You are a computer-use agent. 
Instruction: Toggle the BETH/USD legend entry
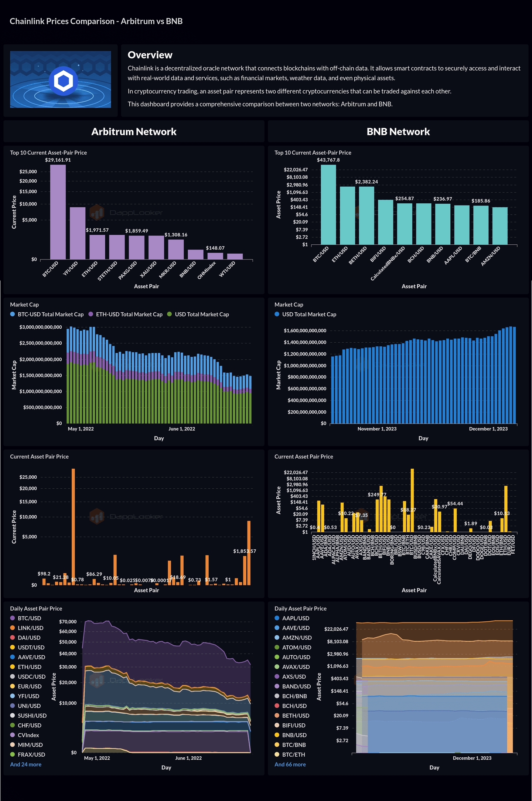coord(292,716)
